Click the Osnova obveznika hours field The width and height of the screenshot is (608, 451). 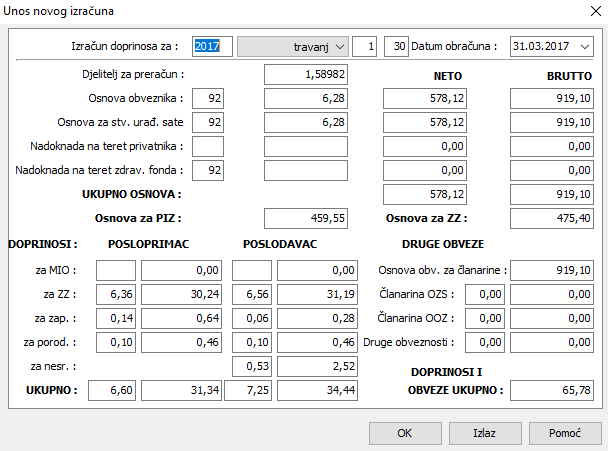208,98
